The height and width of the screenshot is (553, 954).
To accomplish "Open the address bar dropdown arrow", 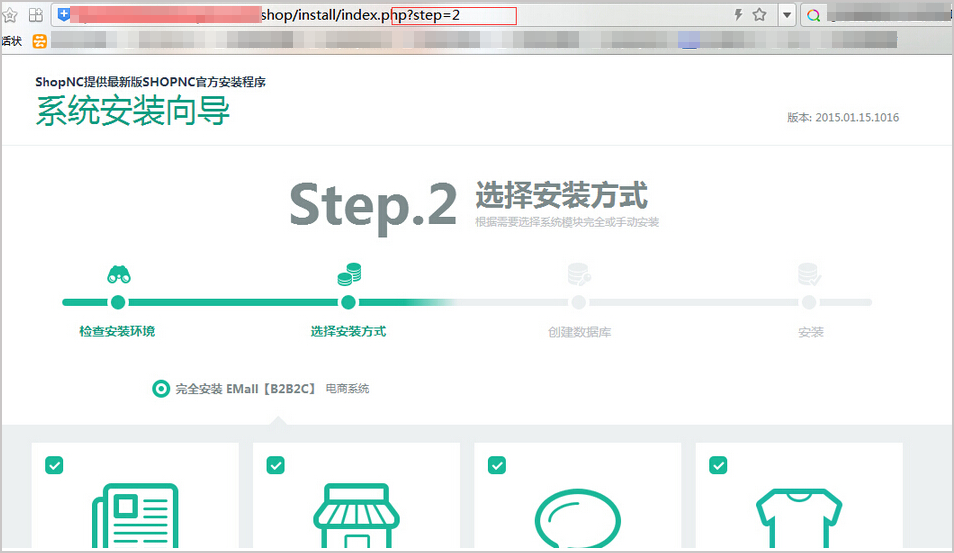I will pyautogui.click(x=787, y=15).
